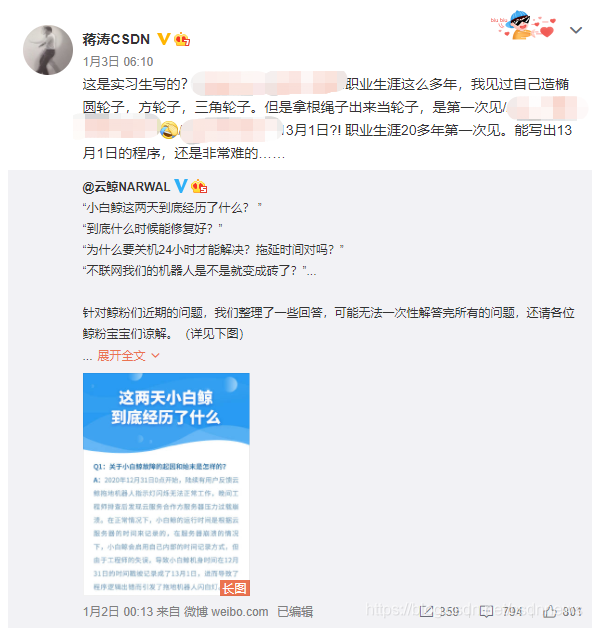Open the 1月2日 00:13 original post timestamp
The width and height of the screenshot is (595, 629).
[118, 612]
